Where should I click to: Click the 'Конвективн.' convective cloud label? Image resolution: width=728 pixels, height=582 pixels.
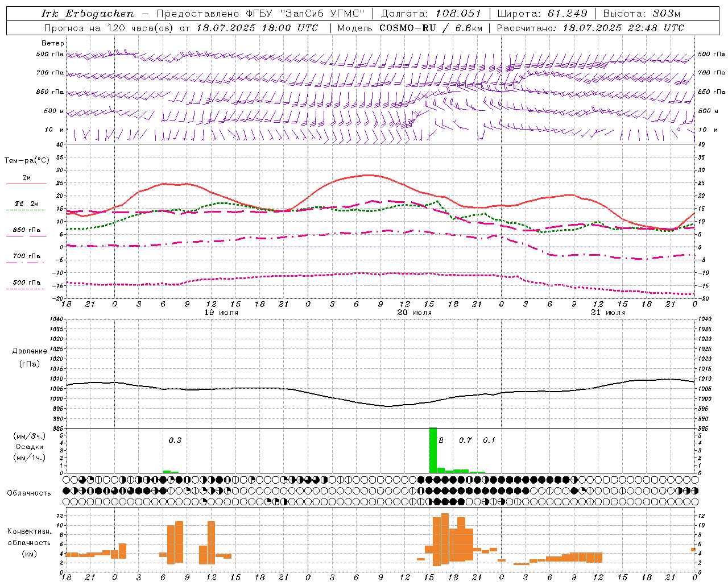30,531
